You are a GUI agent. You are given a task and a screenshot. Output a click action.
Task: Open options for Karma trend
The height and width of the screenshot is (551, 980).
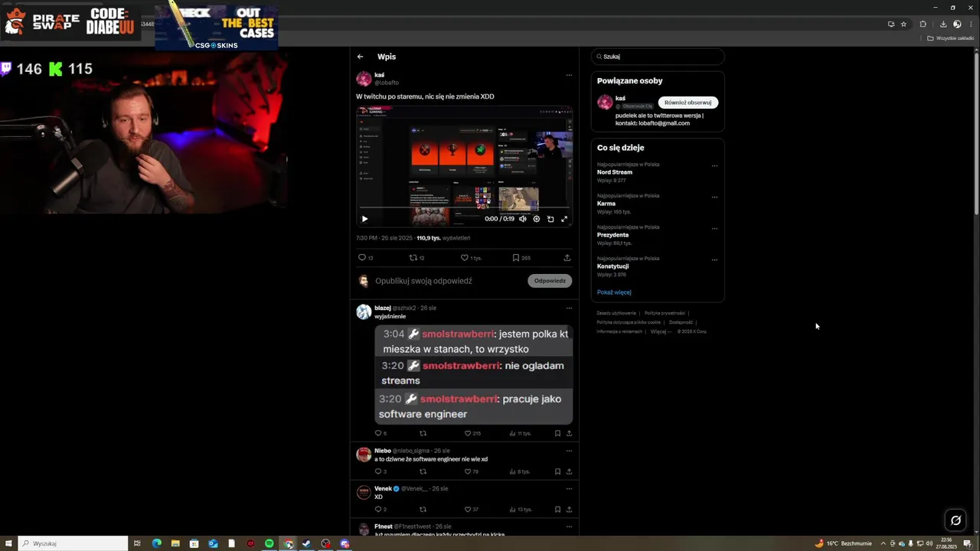tap(714, 197)
